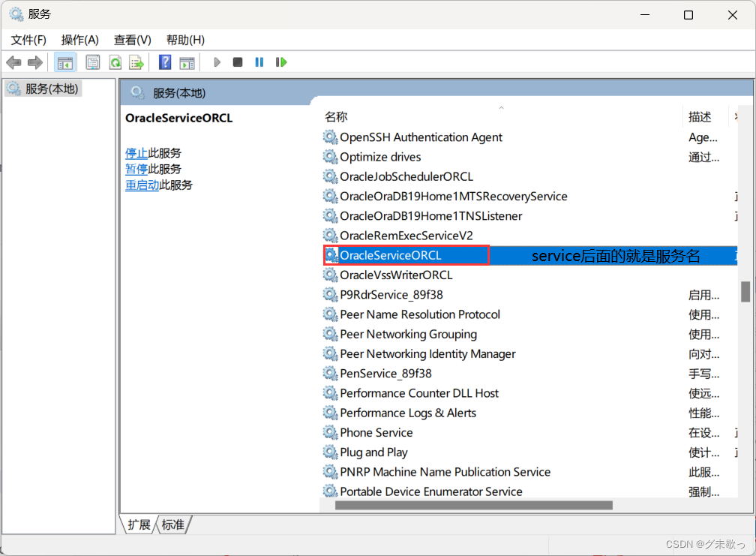Refresh the services list

115,62
